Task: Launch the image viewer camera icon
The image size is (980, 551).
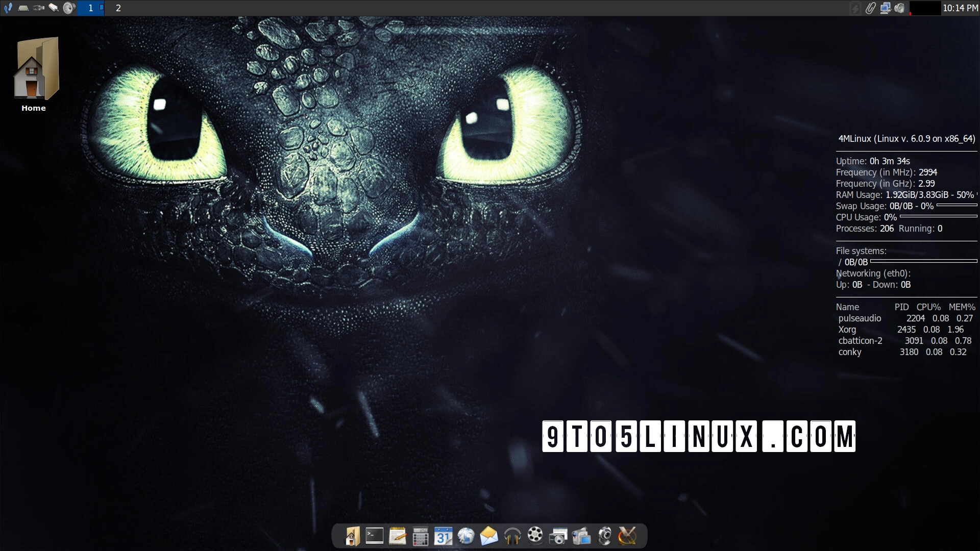Action: pos(558,536)
